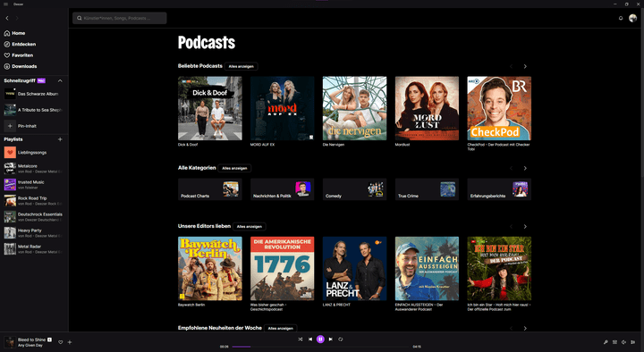Click the Favoriten heart icon in the sidebar
644x352 pixels.
[x=7, y=55]
